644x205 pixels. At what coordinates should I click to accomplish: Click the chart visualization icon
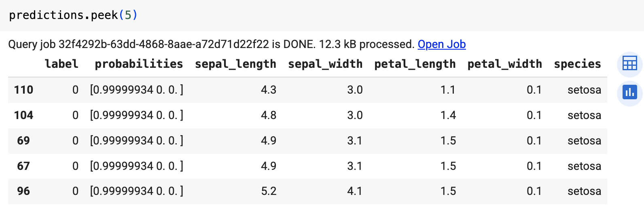[x=629, y=92]
